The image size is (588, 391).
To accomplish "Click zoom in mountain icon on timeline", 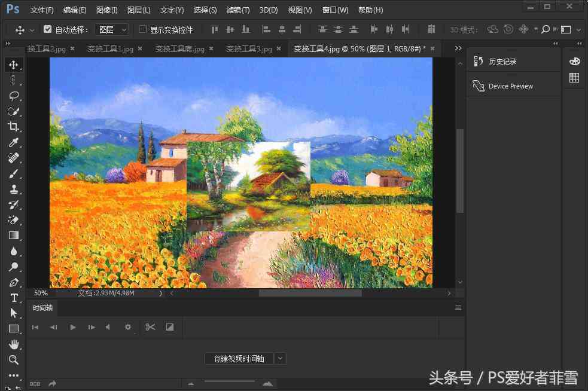I will (268, 383).
